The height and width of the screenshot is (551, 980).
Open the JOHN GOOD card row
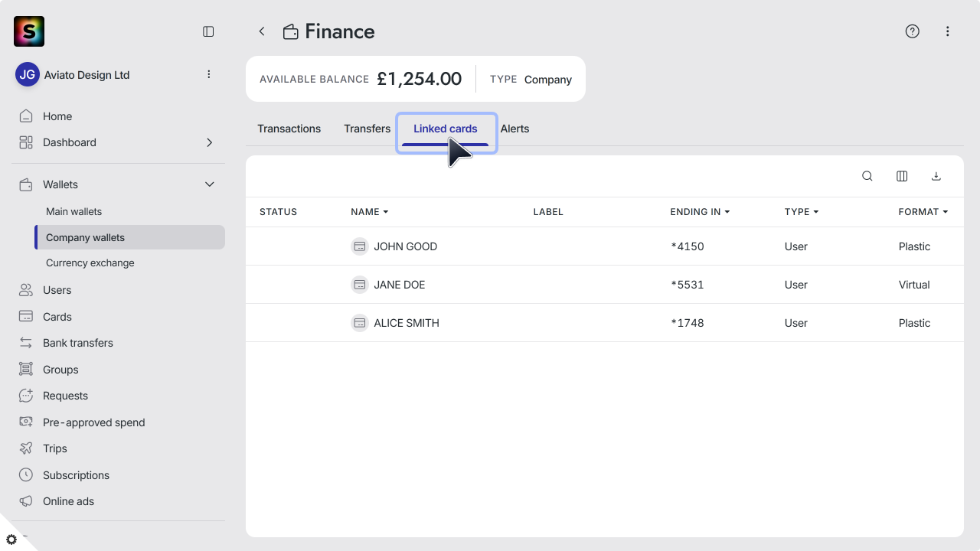pyautogui.click(x=605, y=246)
